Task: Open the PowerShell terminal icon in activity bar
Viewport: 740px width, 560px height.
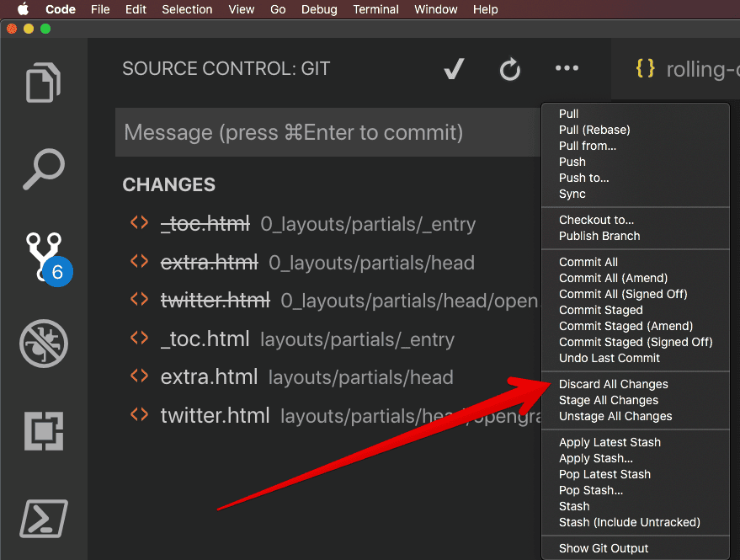Action: pos(44,519)
